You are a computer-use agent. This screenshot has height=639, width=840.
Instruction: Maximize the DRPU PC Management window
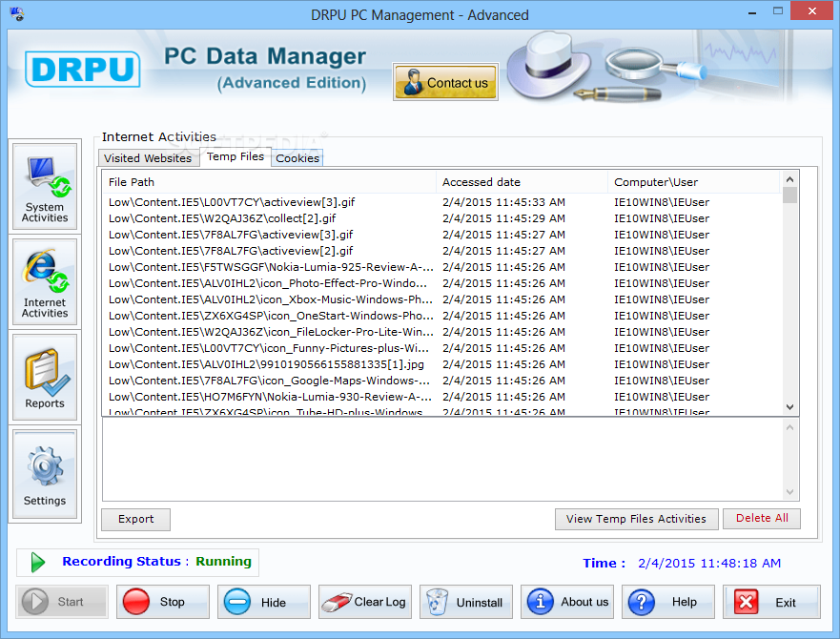pos(778,11)
